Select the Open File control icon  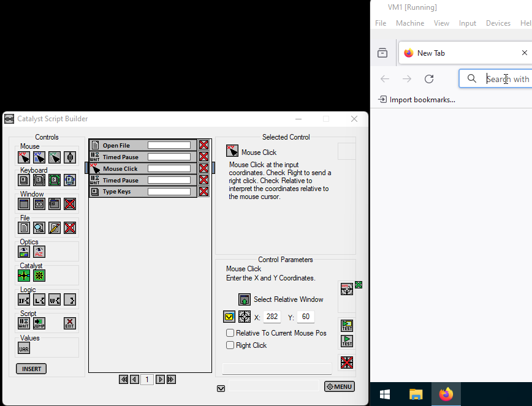point(23,227)
